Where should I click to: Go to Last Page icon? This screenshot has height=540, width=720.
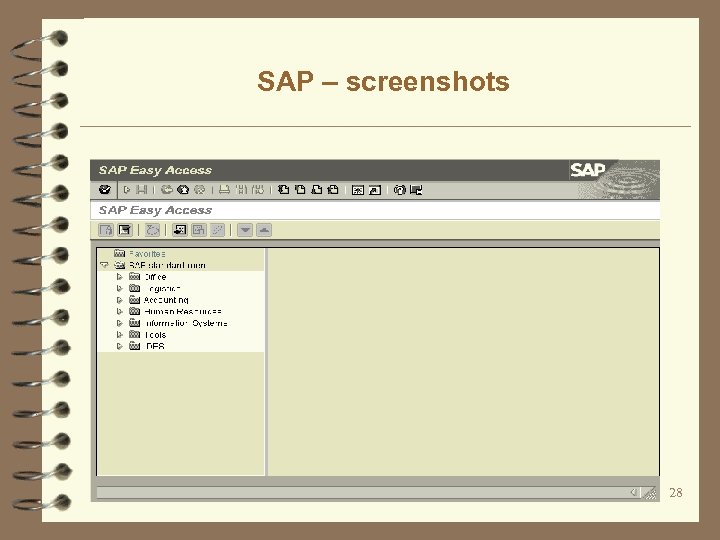(x=333, y=190)
